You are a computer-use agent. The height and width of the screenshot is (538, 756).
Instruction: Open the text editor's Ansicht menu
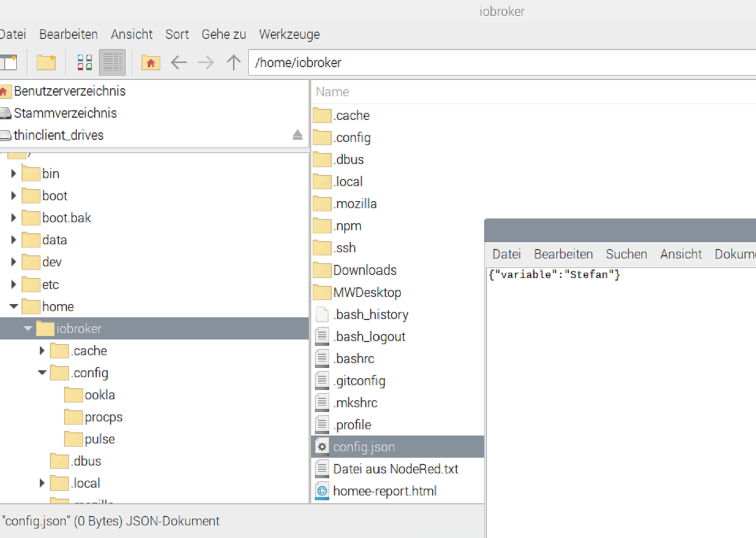pos(681,254)
